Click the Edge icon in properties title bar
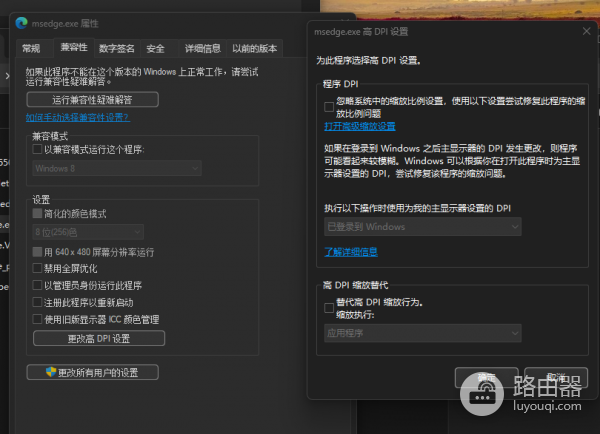The height and width of the screenshot is (434, 600). pos(22,23)
